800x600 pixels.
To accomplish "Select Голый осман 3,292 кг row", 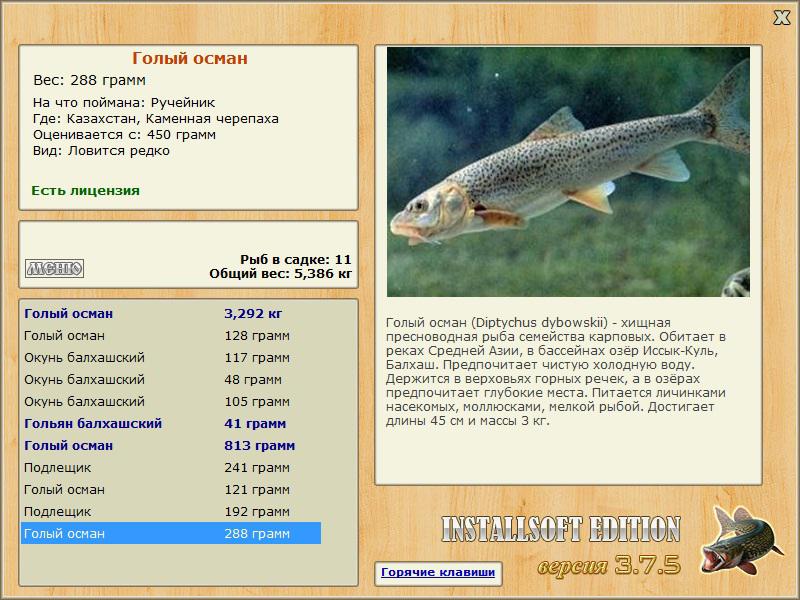I will 171,313.
